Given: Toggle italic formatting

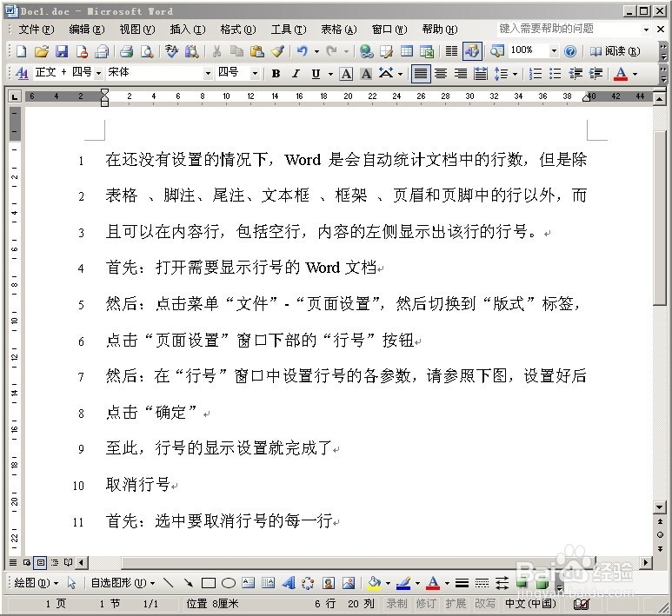Looking at the screenshot, I should click(x=296, y=74).
